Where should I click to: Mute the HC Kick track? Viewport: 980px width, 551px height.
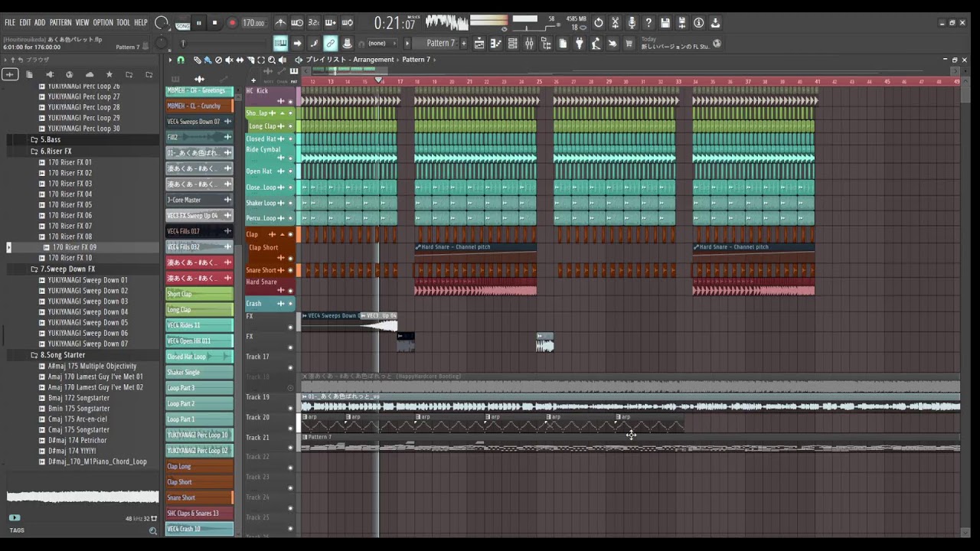click(290, 101)
